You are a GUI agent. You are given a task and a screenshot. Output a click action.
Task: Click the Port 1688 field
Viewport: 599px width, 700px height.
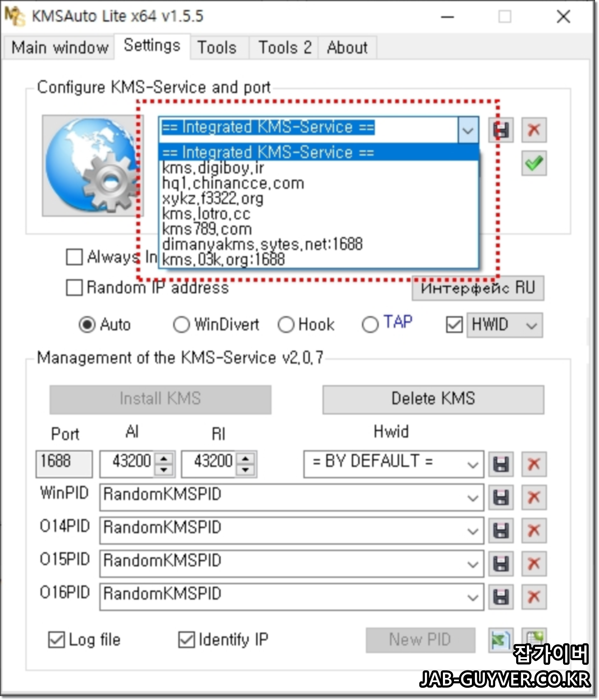pos(64,464)
